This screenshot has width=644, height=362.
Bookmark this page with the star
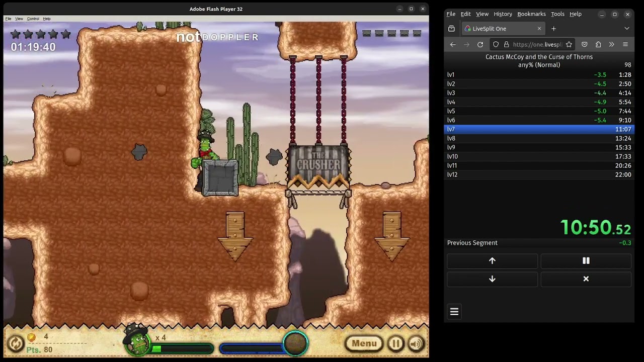pos(569,45)
